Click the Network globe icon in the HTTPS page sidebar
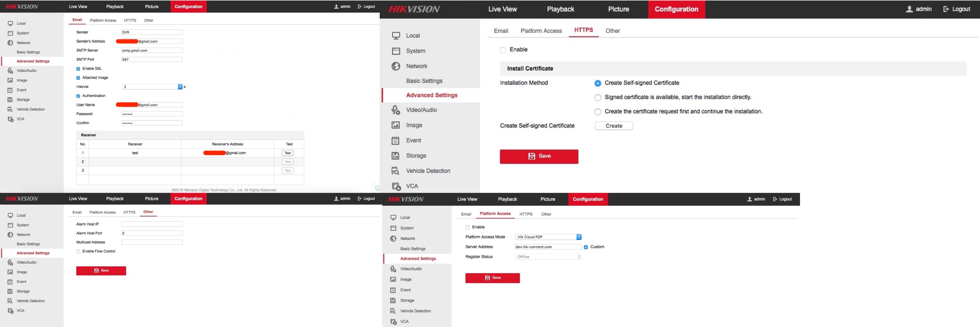This screenshot has width=980, height=327. click(x=396, y=66)
